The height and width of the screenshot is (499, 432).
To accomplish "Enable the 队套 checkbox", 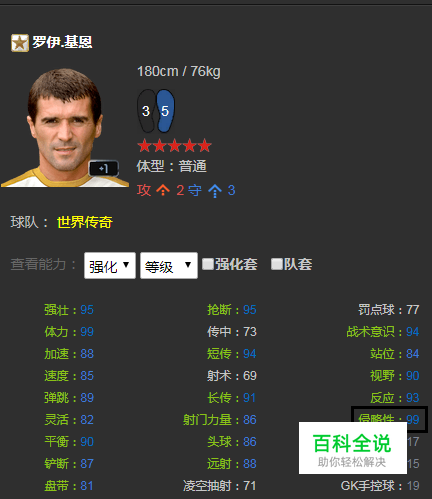I will [x=277, y=264].
